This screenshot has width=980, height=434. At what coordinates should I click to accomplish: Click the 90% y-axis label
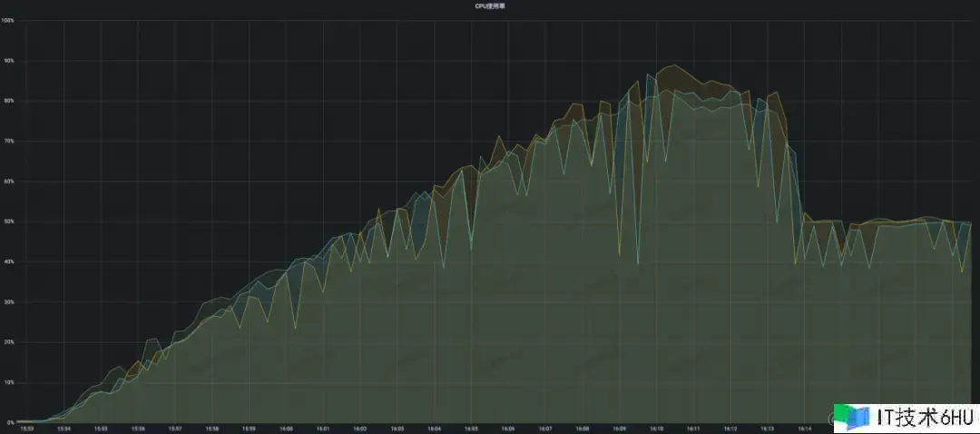click(7, 61)
